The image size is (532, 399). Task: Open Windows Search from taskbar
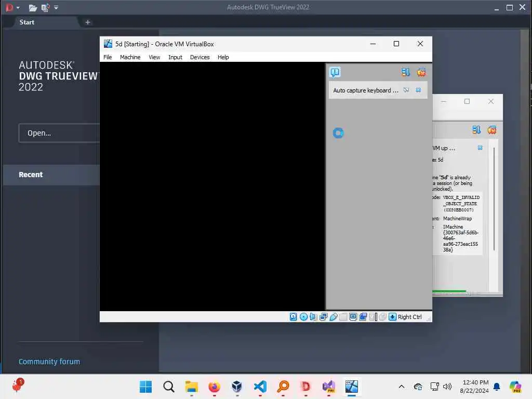pos(169,387)
